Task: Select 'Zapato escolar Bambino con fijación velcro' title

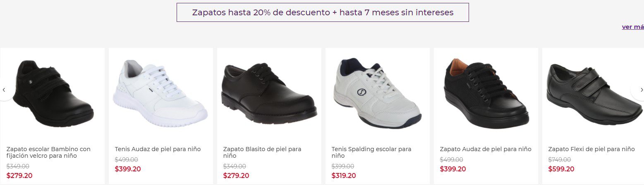Action: (48, 152)
